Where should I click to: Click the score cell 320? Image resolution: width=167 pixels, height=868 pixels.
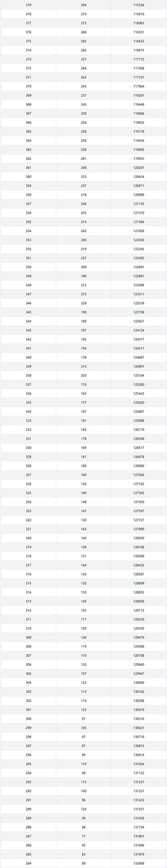28,538
